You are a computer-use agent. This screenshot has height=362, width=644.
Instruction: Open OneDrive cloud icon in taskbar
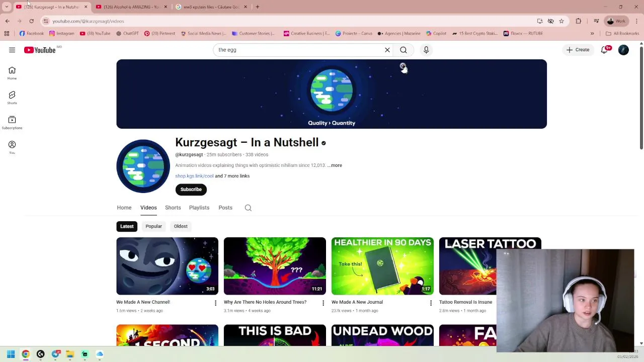pos(100,354)
